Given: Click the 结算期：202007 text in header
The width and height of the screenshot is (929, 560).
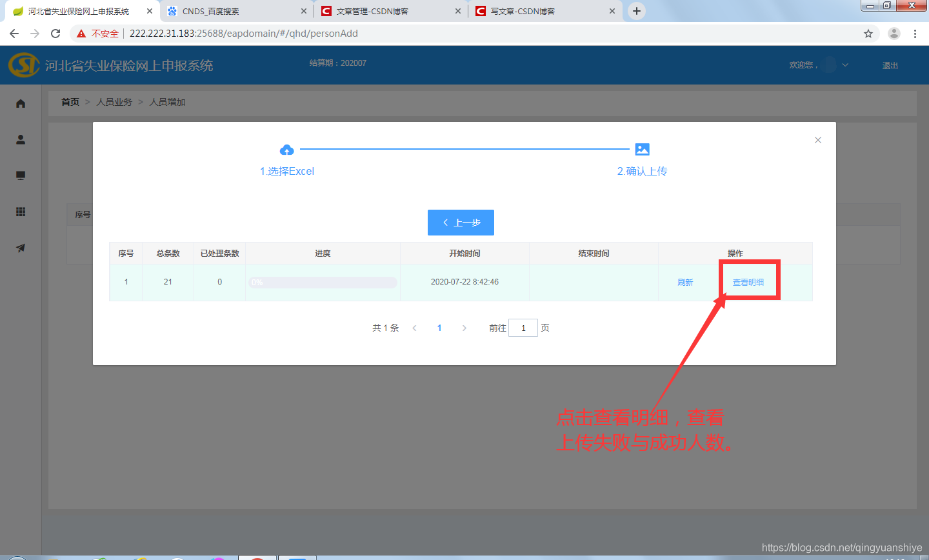Looking at the screenshot, I should (x=338, y=63).
